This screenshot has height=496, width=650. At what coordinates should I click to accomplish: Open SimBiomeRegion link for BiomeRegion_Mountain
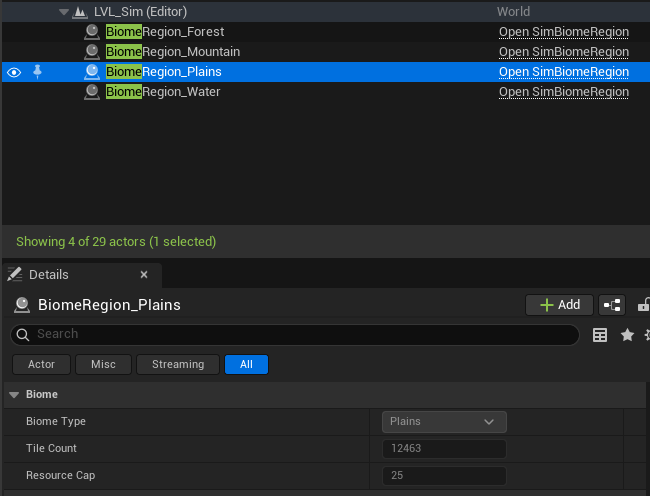pyautogui.click(x=564, y=52)
